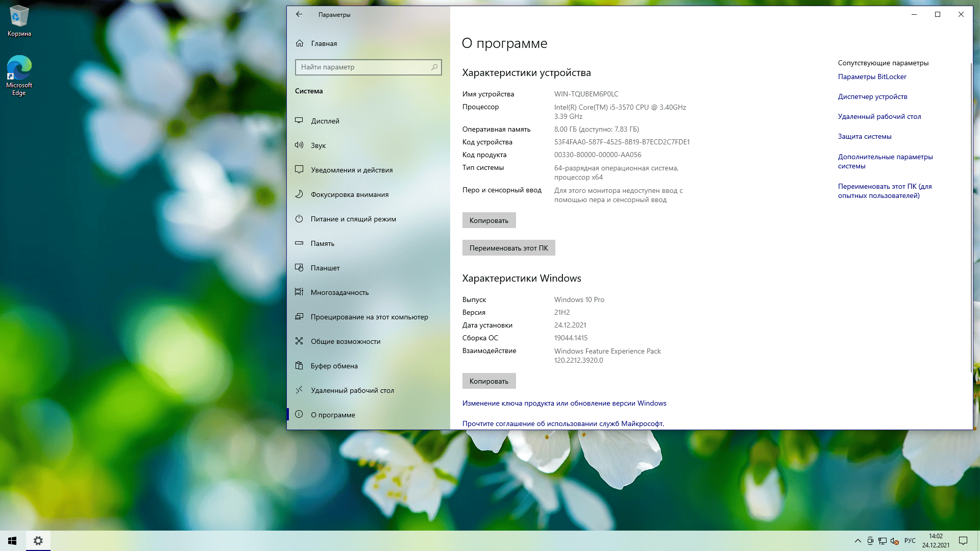The height and width of the screenshot is (551, 980).
Task: Click the notifications (Уведомления) sidebar icon
Action: tap(299, 170)
